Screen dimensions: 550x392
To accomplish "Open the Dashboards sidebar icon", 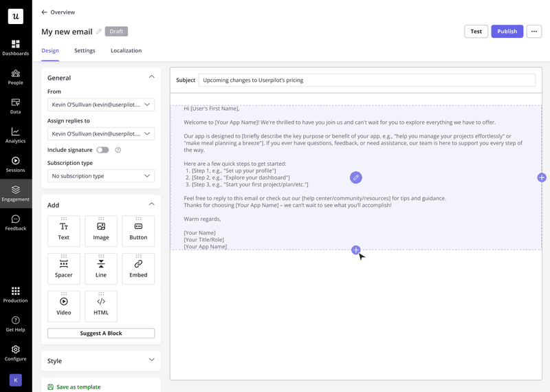I will pyautogui.click(x=15, y=47).
